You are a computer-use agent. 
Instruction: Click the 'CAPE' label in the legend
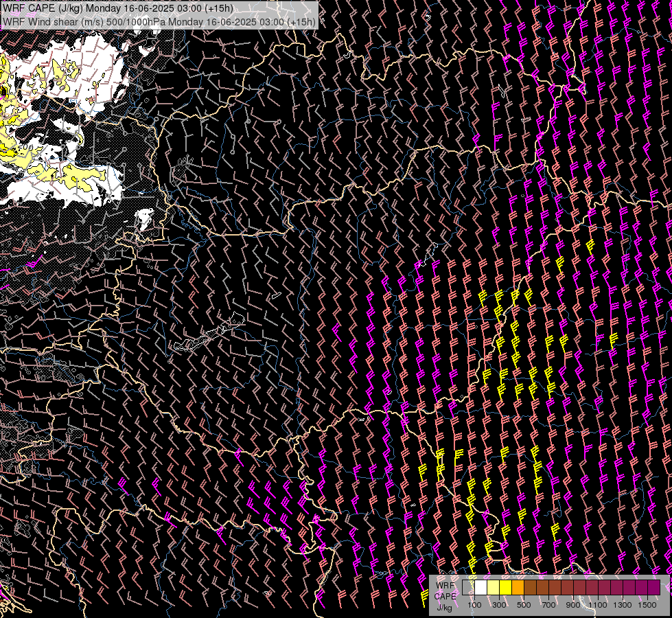pos(445,597)
